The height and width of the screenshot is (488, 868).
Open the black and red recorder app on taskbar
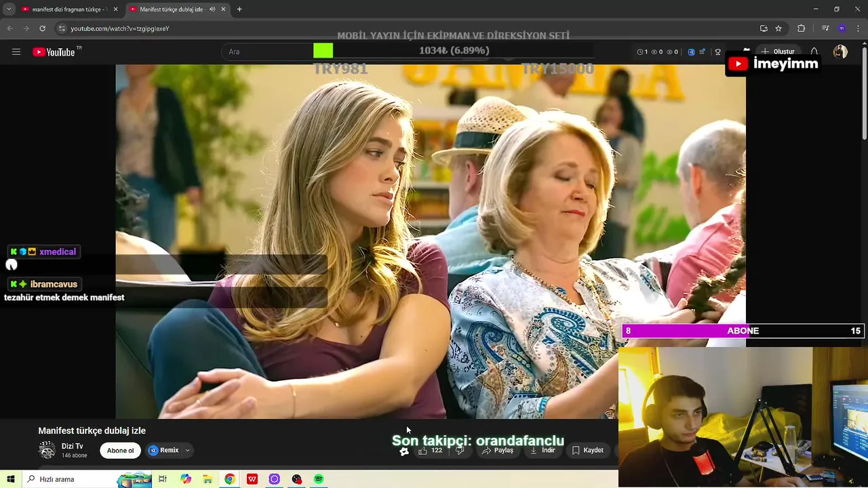coord(296,479)
